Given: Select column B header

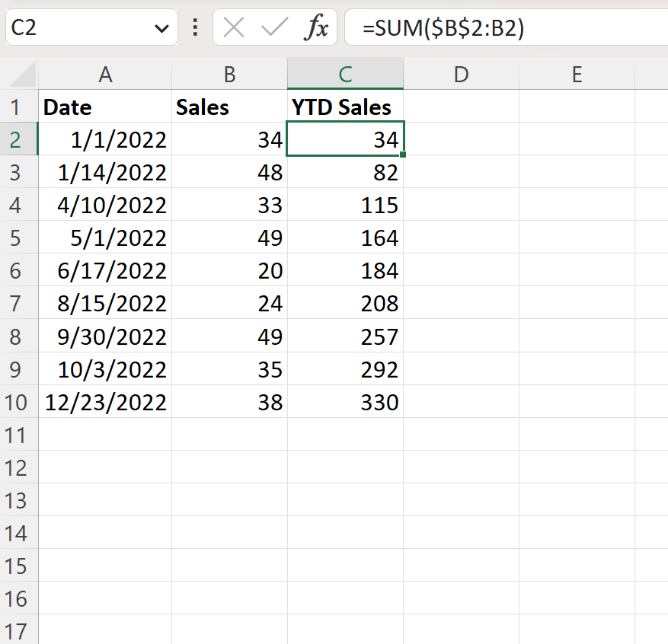Looking at the screenshot, I should point(229,74).
